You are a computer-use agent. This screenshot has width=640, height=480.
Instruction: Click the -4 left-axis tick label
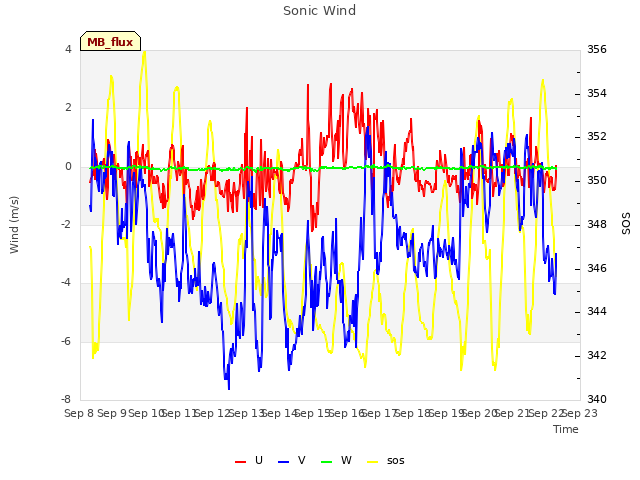point(66,282)
